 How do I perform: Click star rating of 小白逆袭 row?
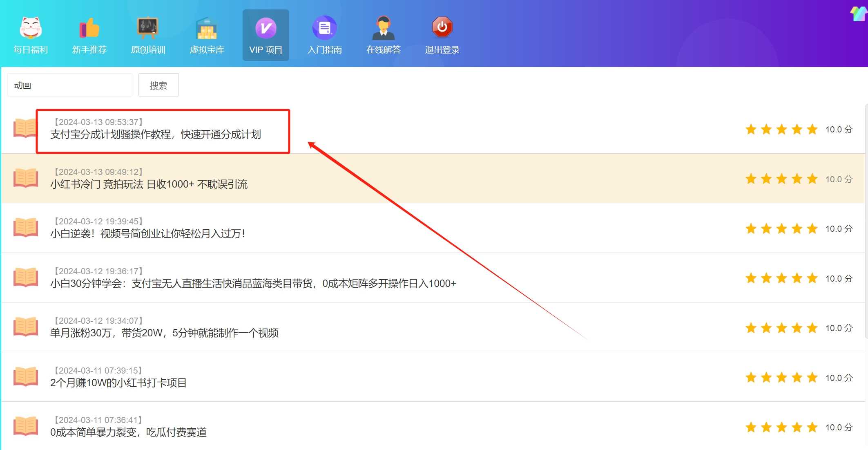tap(781, 229)
